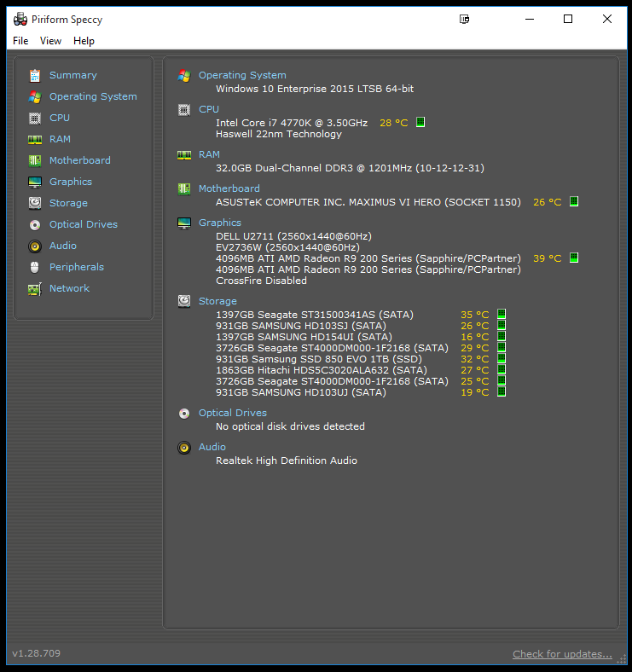The image size is (632, 672).
Task: Click the Summary clipboard icon in sidebar
Action: [35, 75]
